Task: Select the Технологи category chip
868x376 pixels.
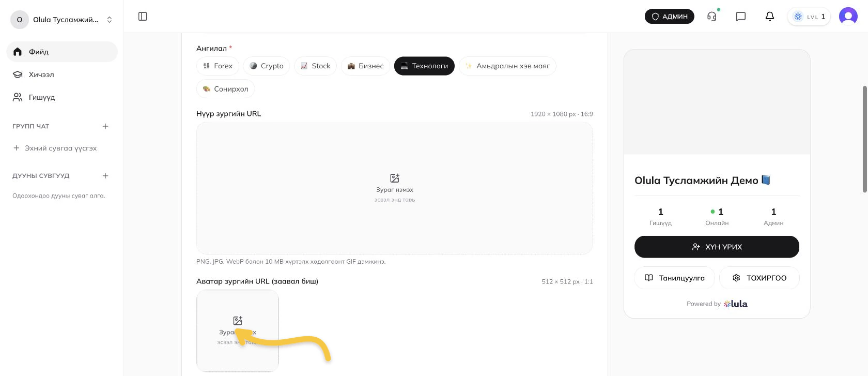Action: click(x=424, y=66)
